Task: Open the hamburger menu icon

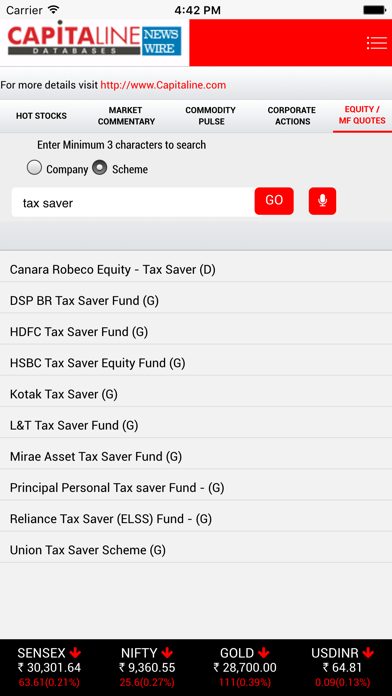Action: (376, 43)
